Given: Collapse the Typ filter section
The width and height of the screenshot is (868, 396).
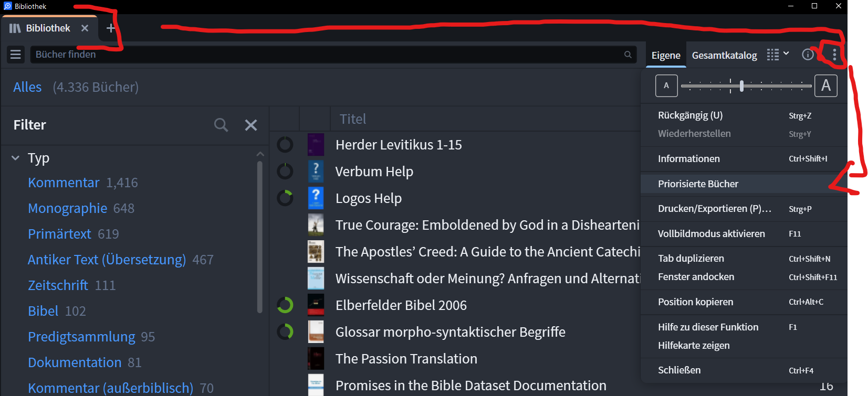Looking at the screenshot, I should [15, 158].
